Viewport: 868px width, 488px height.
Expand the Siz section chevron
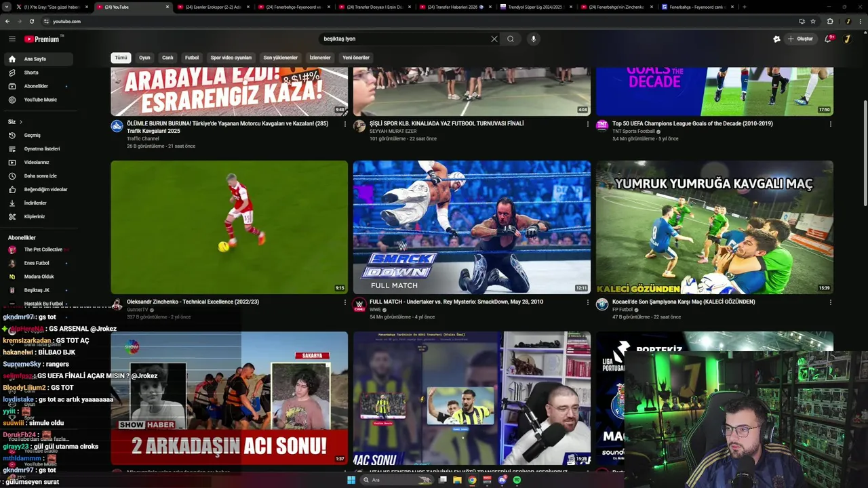click(20, 122)
